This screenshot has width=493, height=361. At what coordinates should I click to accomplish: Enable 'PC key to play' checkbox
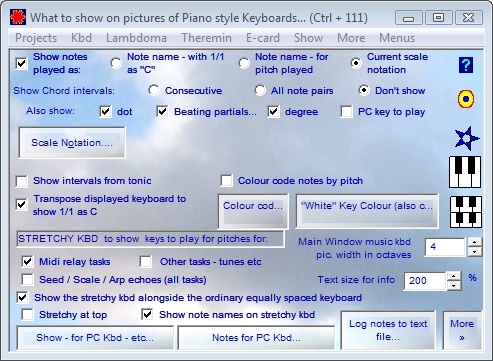pyautogui.click(x=346, y=112)
